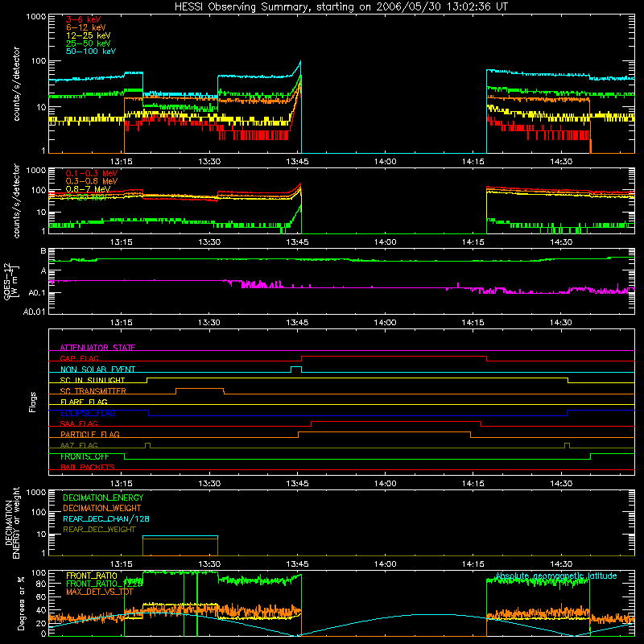Click the raised REAR_DEC_CHAN cyan step segment
The image size is (644, 644).
point(180,536)
